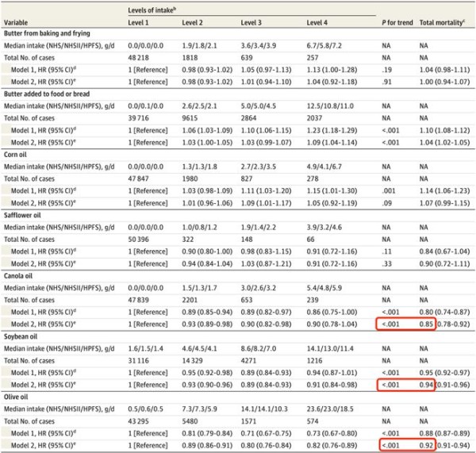Screen dimensions: 476x453
Task: Select the "Level 2" column header
Action: 192,22
